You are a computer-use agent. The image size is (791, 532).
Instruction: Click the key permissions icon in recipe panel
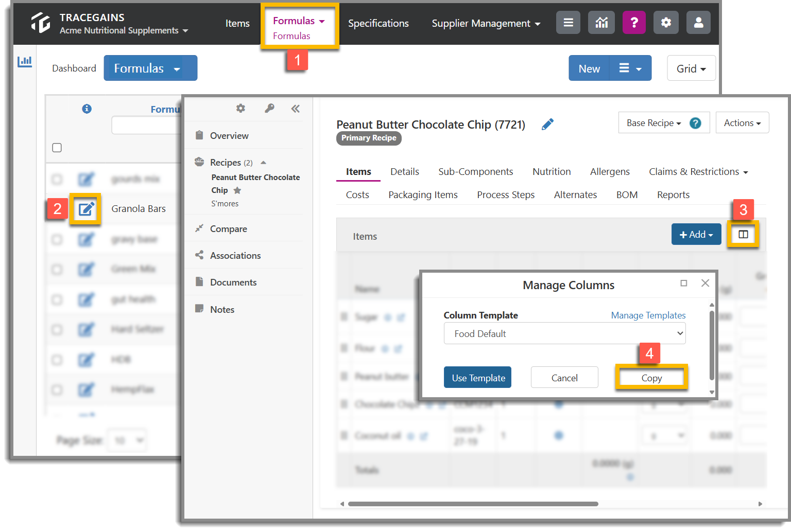coord(270,109)
